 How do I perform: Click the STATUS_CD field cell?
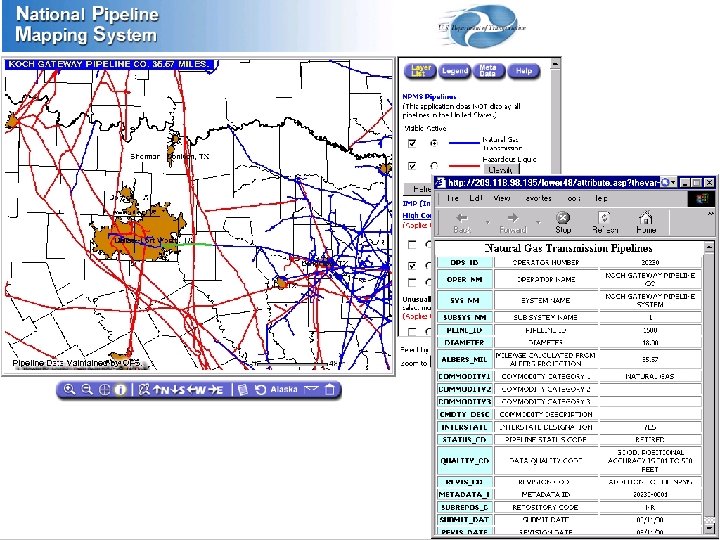tap(464, 439)
